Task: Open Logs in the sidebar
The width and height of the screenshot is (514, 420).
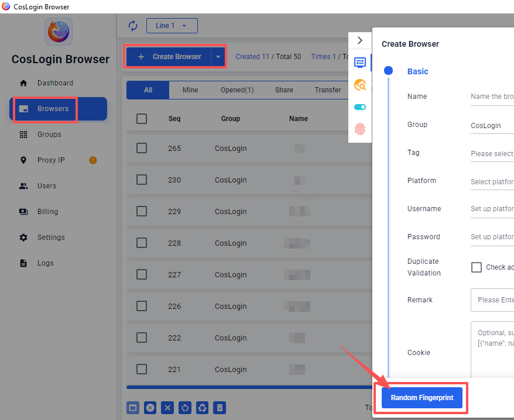Action: click(x=46, y=263)
